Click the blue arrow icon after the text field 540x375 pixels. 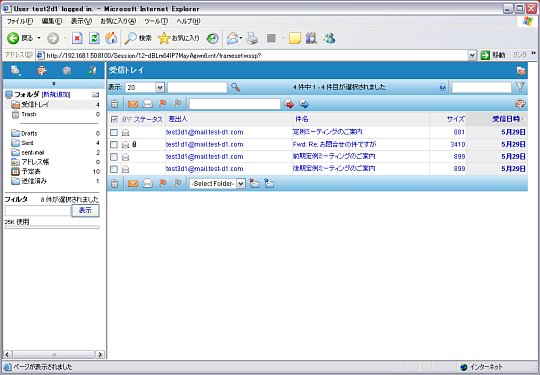point(304,104)
